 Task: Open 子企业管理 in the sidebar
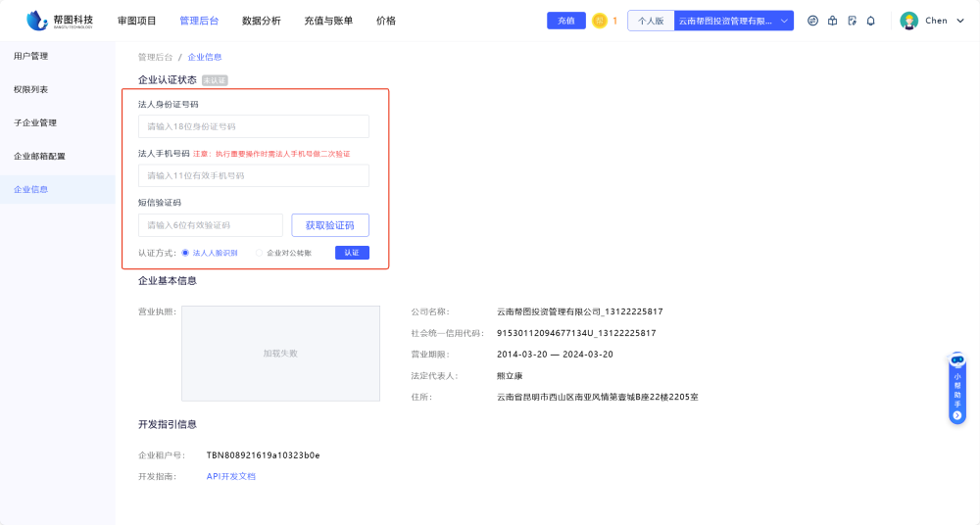tap(35, 123)
